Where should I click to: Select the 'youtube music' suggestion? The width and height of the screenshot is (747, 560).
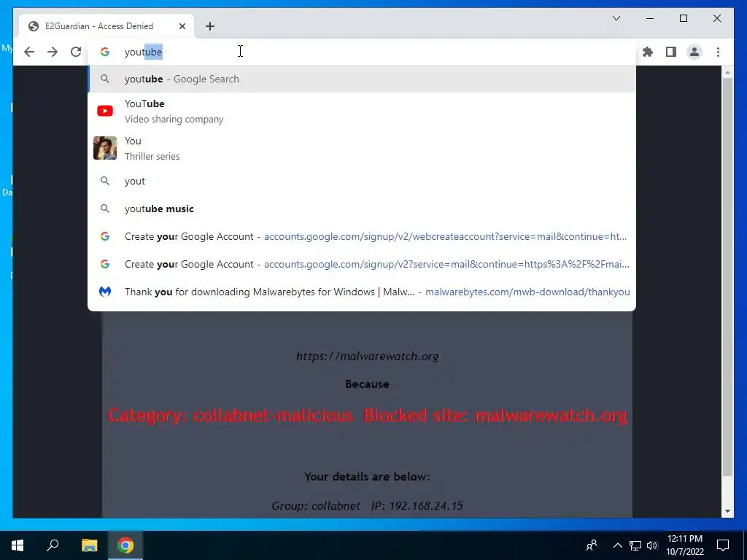pos(362,209)
